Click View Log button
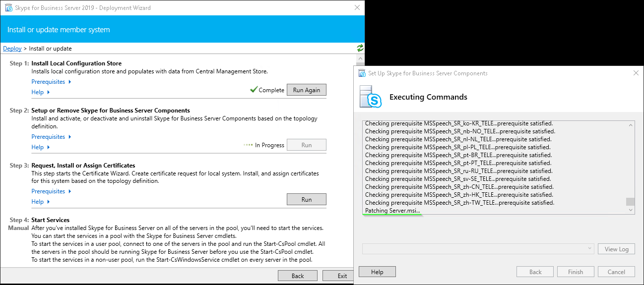The height and width of the screenshot is (285, 644). tap(617, 249)
